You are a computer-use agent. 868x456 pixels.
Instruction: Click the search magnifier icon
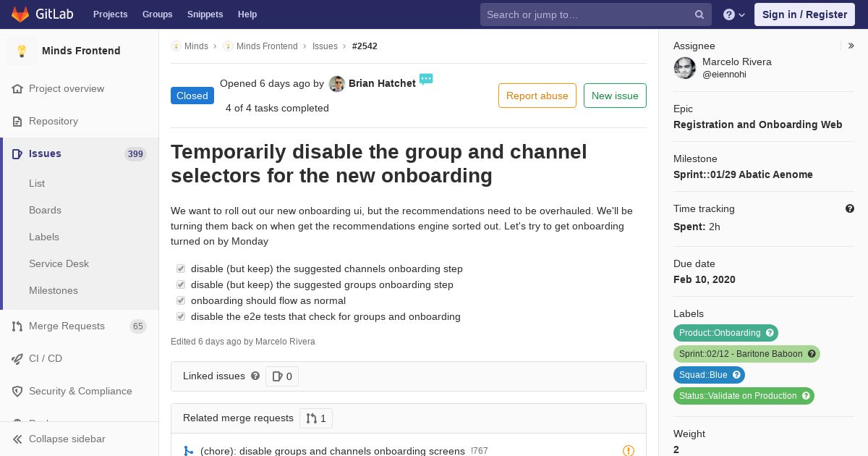(699, 14)
